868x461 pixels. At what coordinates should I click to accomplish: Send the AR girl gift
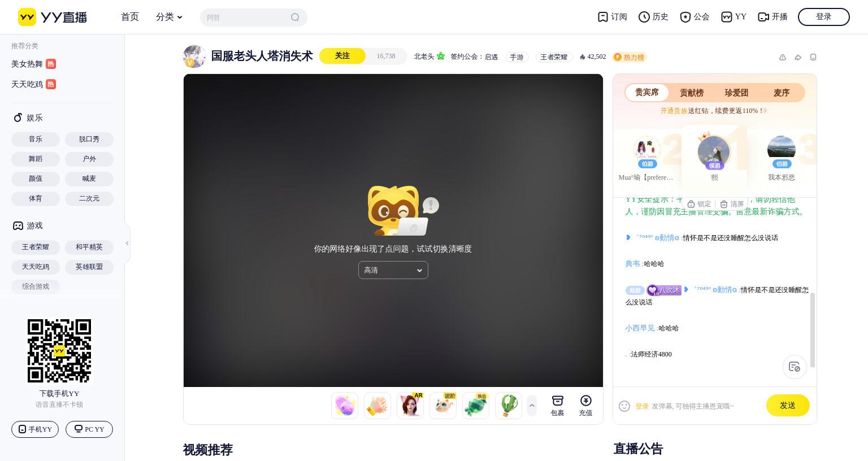410,406
